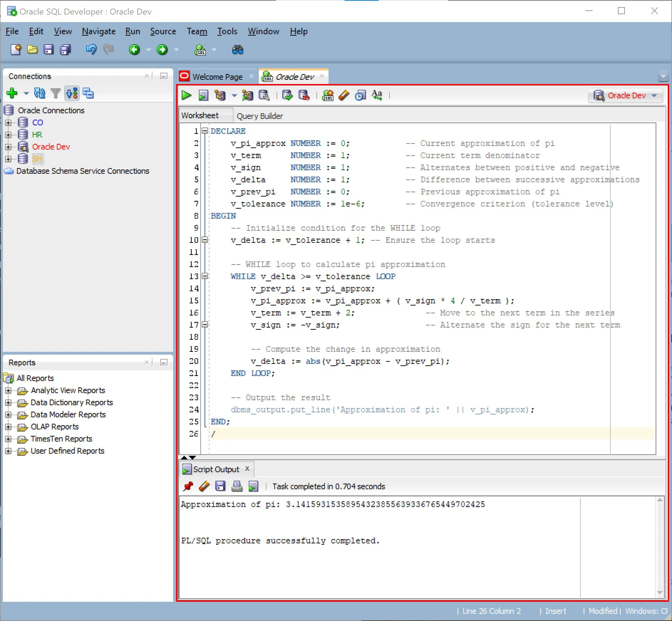Click the Refresh connections icon
Screen dimensions: 672x621
click(x=40, y=94)
